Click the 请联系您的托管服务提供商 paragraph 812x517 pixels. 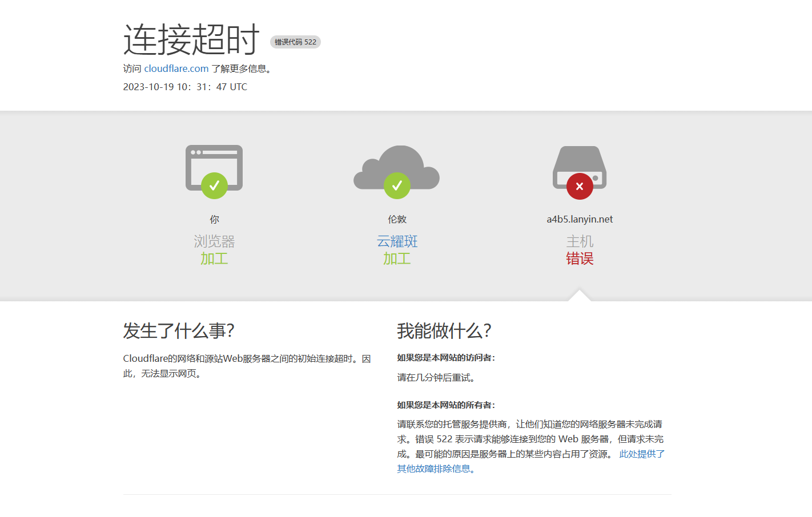coord(531,446)
